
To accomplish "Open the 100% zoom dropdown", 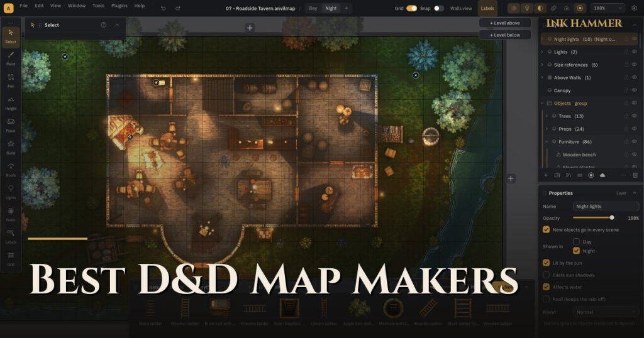I will click(x=608, y=8).
